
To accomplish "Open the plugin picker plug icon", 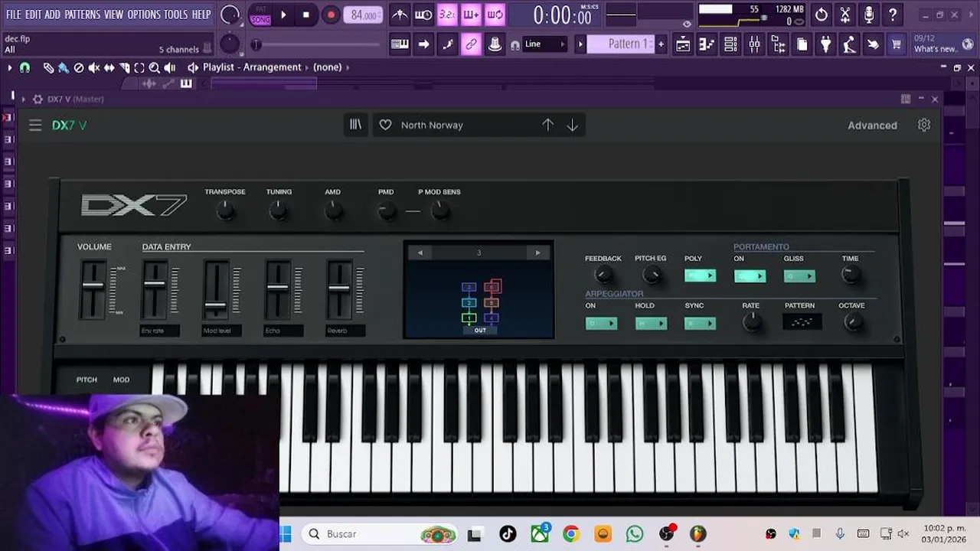I will [825, 44].
